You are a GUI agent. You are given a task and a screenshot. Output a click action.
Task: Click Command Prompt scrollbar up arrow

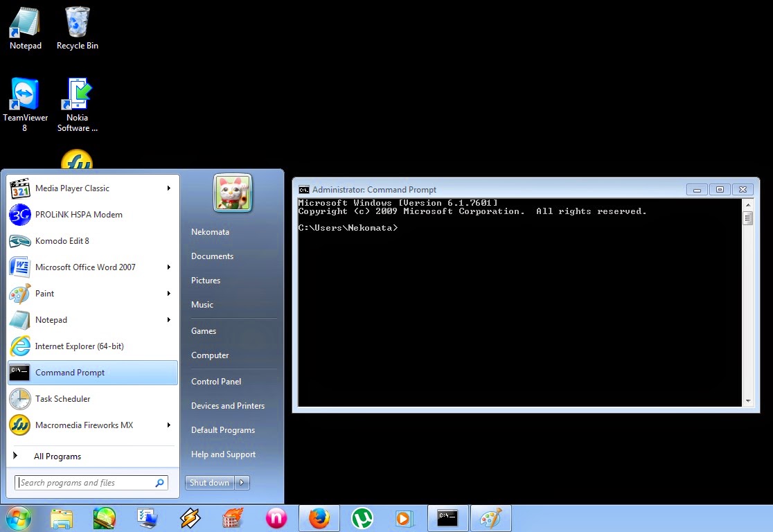[x=748, y=204]
